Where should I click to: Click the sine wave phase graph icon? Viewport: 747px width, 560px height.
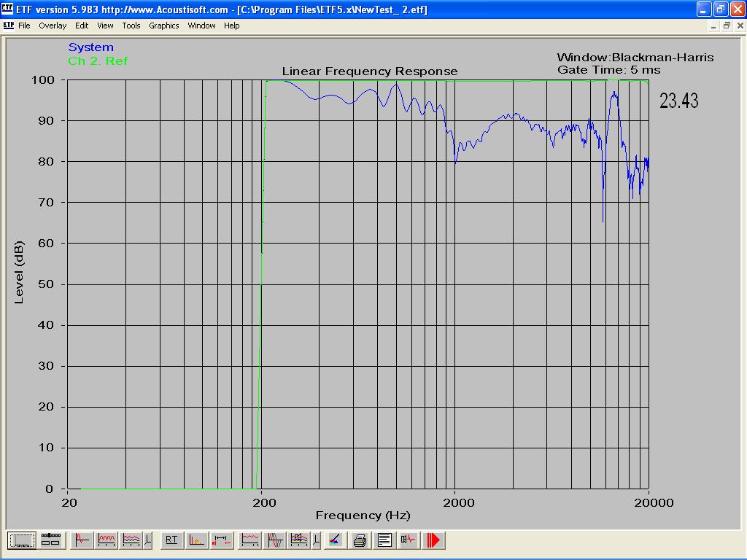pyautogui.click(x=275, y=540)
